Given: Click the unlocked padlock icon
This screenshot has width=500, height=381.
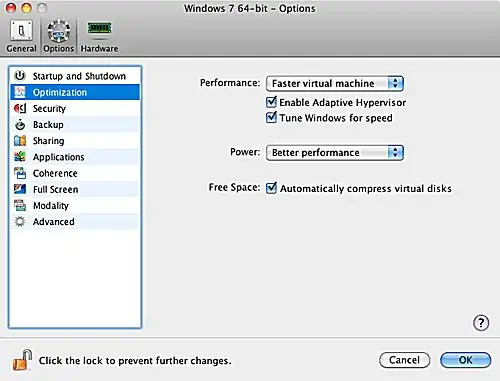Looking at the screenshot, I should [22, 360].
